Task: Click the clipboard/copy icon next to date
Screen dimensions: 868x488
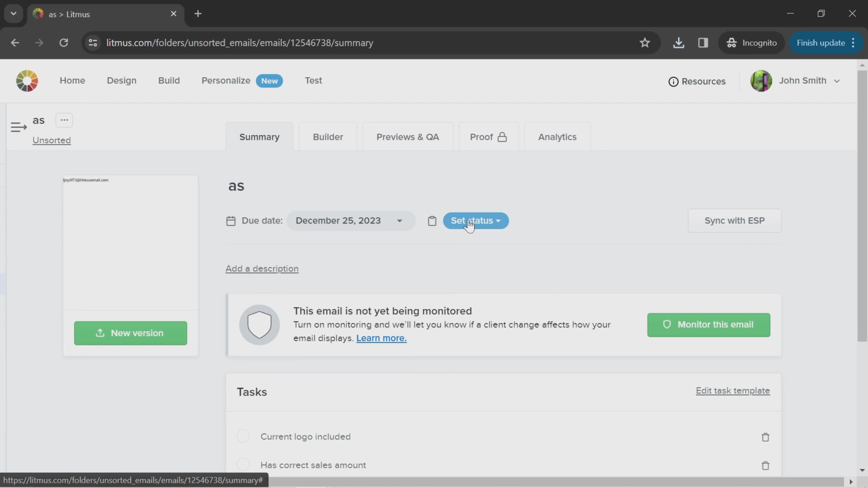Action: point(432,221)
